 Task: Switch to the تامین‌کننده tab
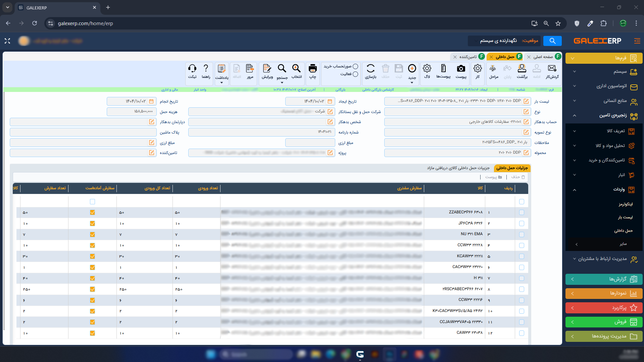468,57
